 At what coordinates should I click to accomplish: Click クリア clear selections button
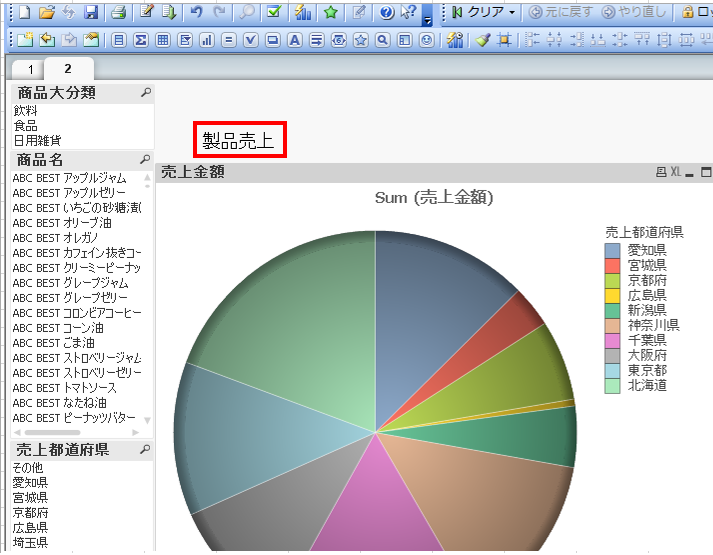point(478,12)
